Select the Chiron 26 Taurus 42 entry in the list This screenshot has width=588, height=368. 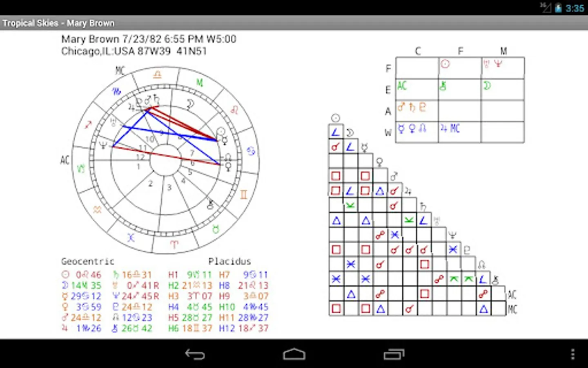pos(132,328)
